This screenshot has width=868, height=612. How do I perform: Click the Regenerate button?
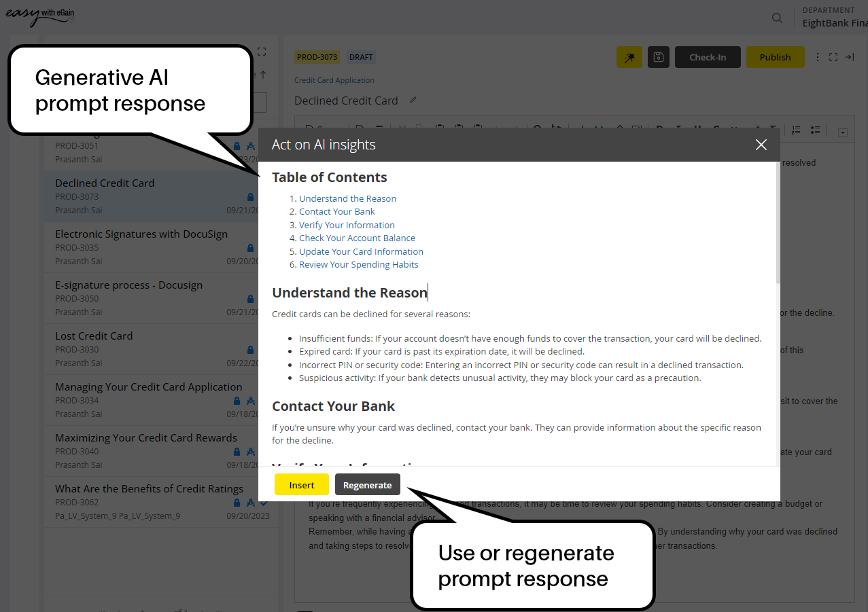pos(367,485)
